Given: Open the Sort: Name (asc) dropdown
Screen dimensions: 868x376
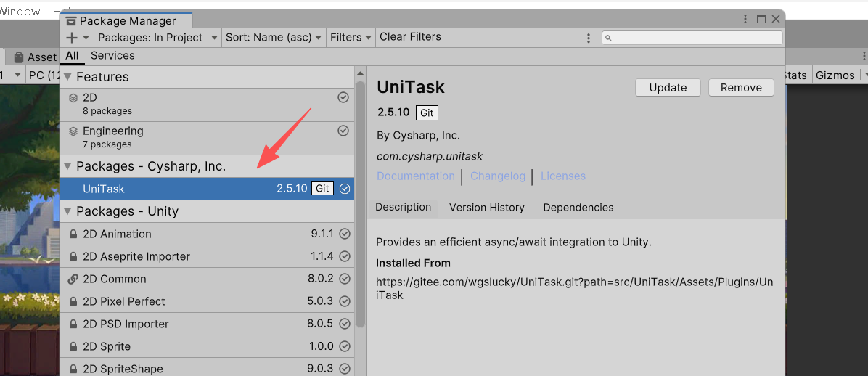Looking at the screenshot, I should [274, 38].
